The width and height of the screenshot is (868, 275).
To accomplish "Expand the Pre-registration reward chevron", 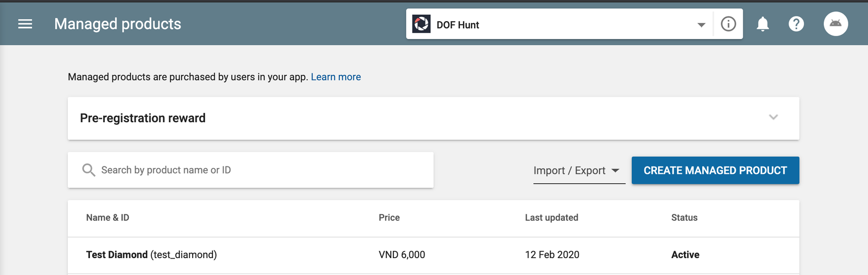I will pos(773,117).
